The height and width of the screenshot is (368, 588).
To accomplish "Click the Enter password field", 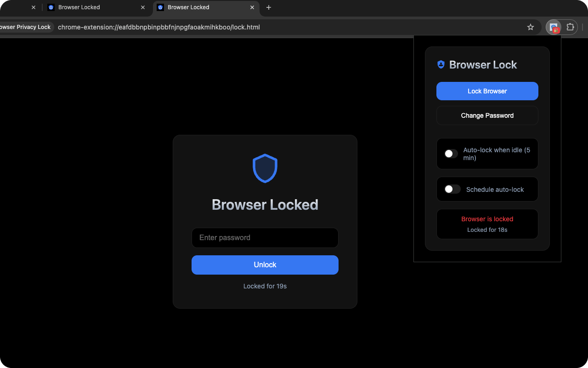I will coord(265,238).
